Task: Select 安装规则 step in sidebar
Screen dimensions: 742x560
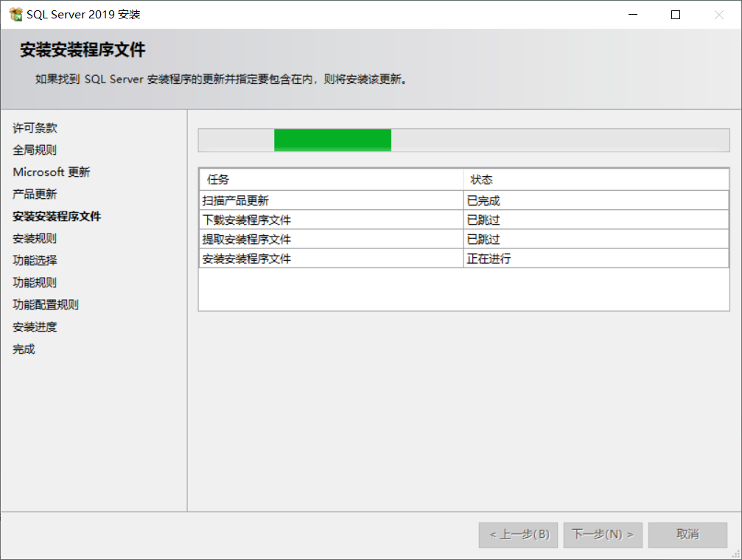Action: pos(35,239)
